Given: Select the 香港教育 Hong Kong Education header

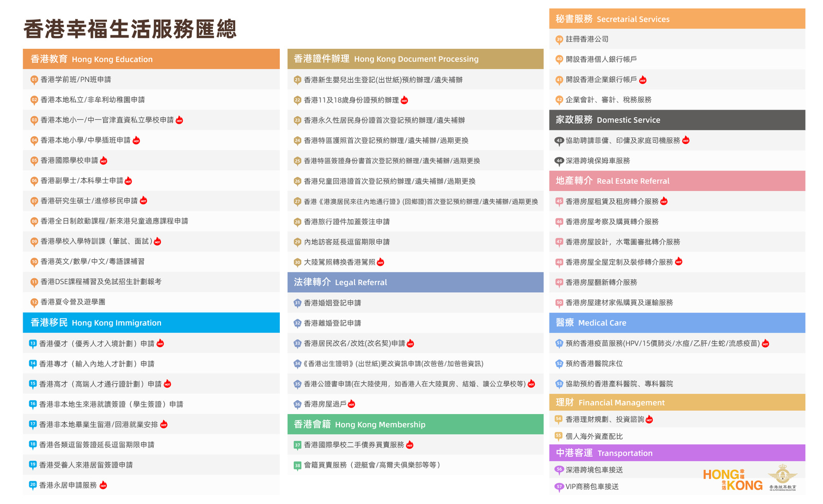Looking at the screenshot, I should click(x=151, y=59).
